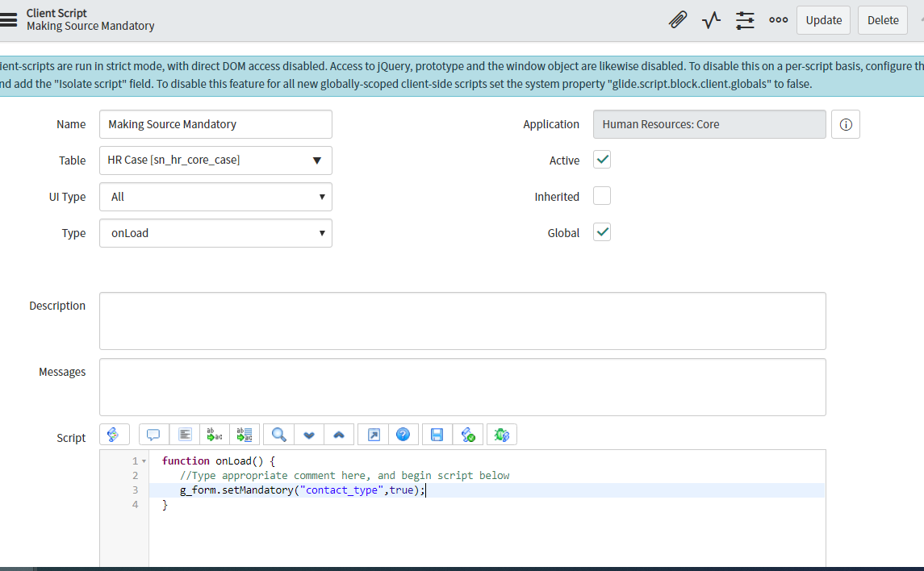Click the Messages text area
Screen dimensions: 924x571
click(x=462, y=387)
